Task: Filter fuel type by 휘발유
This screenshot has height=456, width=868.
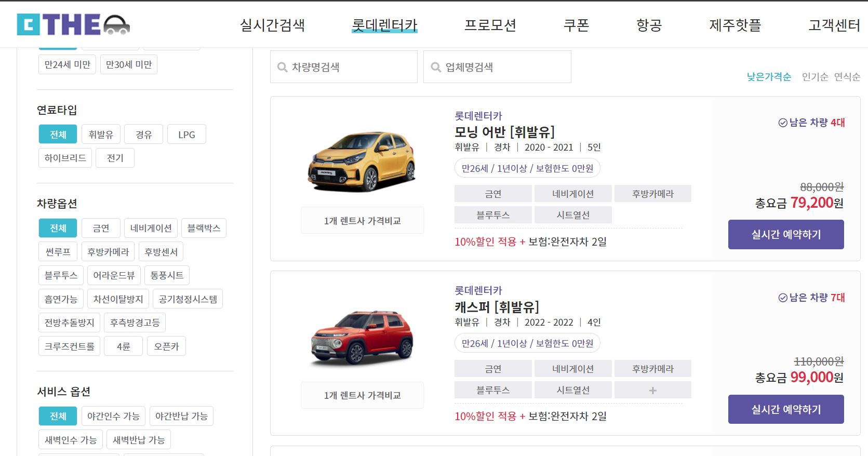Action: [x=101, y=135]
